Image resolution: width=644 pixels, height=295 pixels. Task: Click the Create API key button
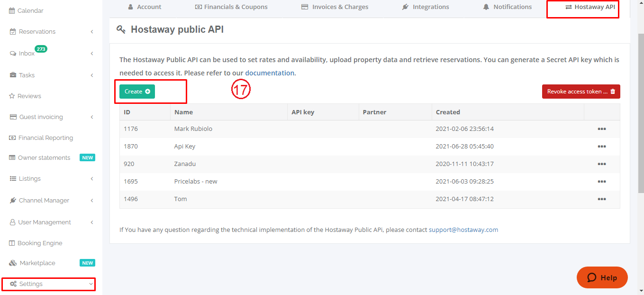[137, 92]
